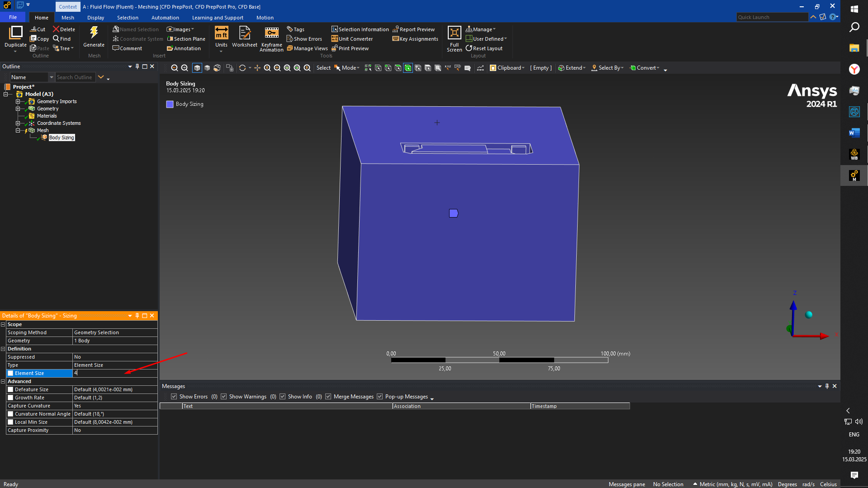Viewport: 868px width, 488px height.
Task: Click the Cut tool
Action: point(38,29)
